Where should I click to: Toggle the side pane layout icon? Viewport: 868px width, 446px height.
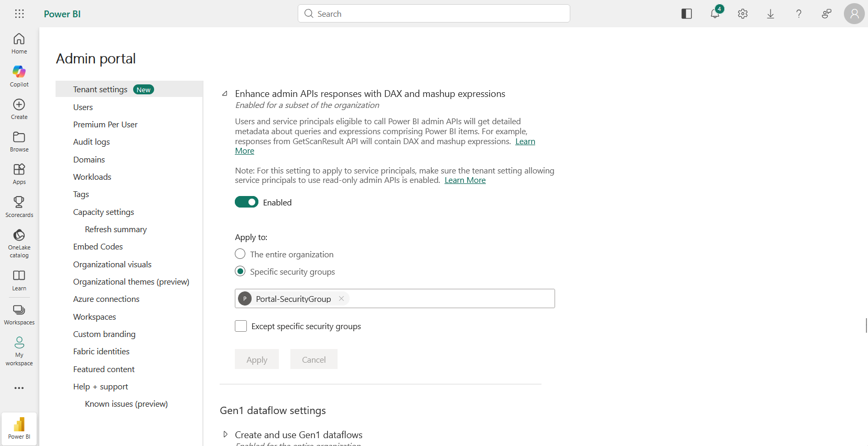[687, 14]
